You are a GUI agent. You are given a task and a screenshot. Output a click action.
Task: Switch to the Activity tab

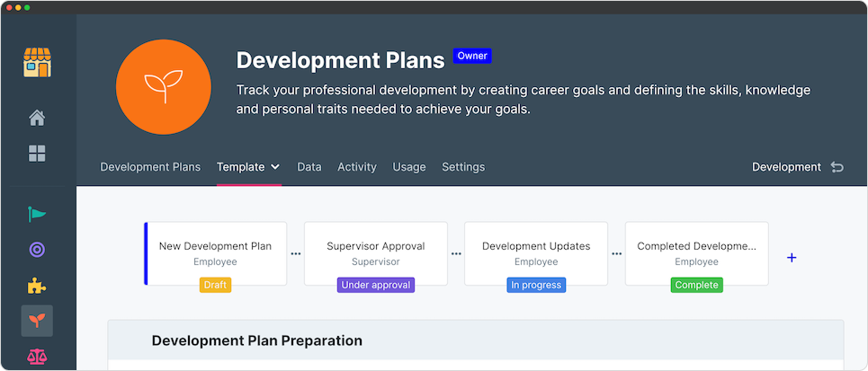coord(357,167)
